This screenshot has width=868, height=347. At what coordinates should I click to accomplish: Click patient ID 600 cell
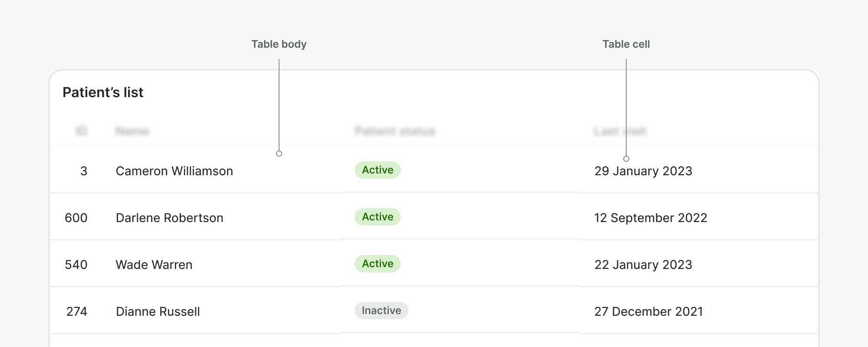[76, 218]
